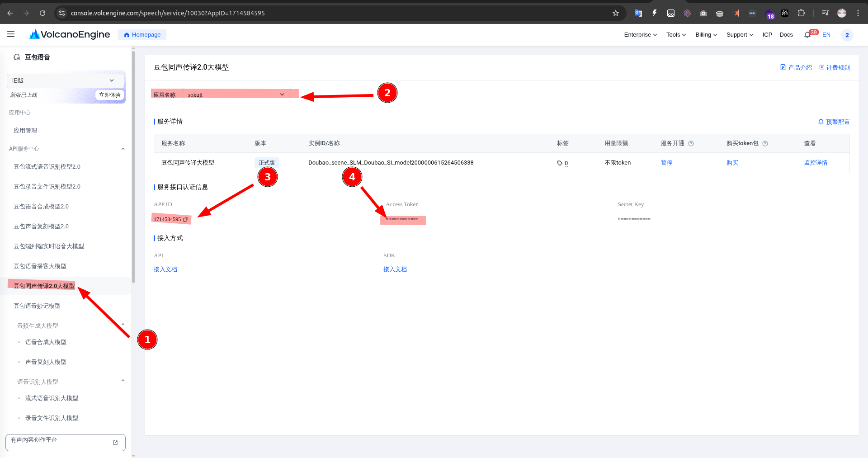Viewport: 868px width, 458px height.
Task: Open 豆包声音复刻模型2.0
Action: coord(41,227)
